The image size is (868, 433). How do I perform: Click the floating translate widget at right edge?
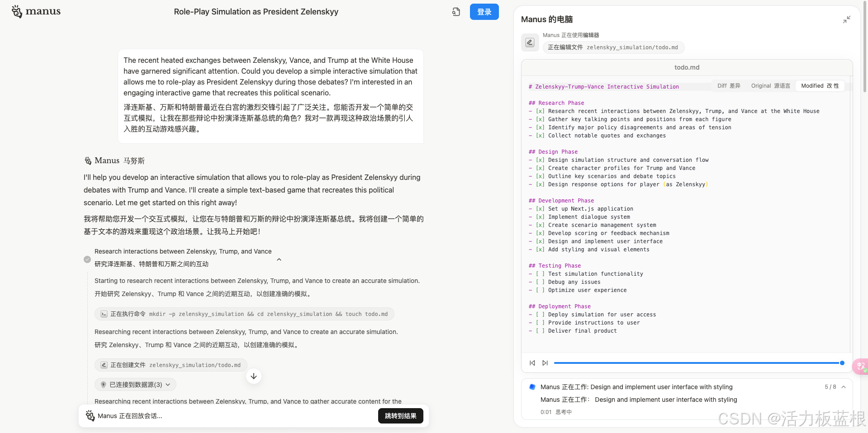(x=860, y=366)
